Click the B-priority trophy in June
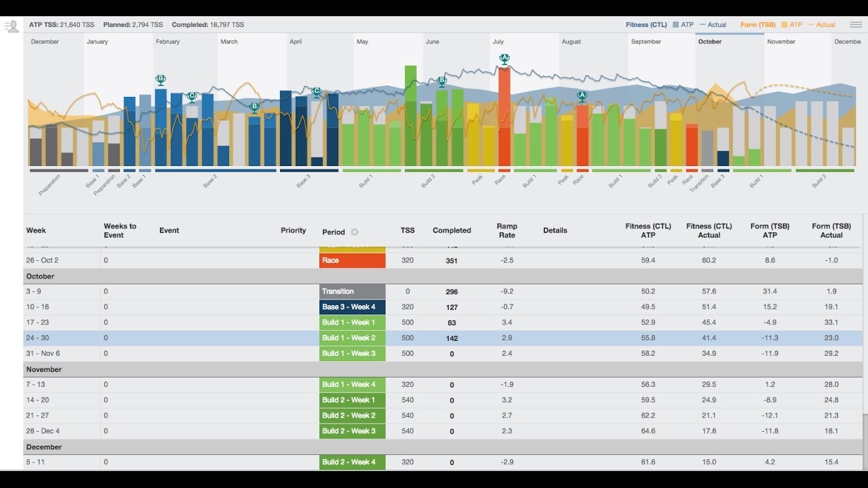This screenshot has width=868, height=488. [x=441, y=81]
